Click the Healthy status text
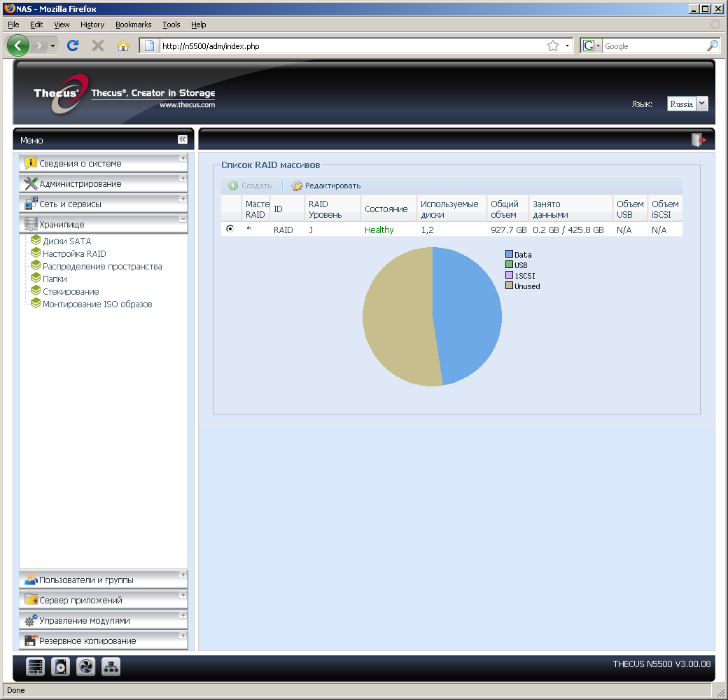728x700 pixels. tap(379, 230)
